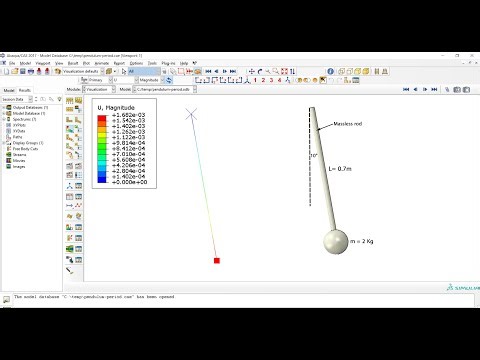Select XYPlots in the results tree
The width and height of the screenshot is (480, 360).
(19, 125)
